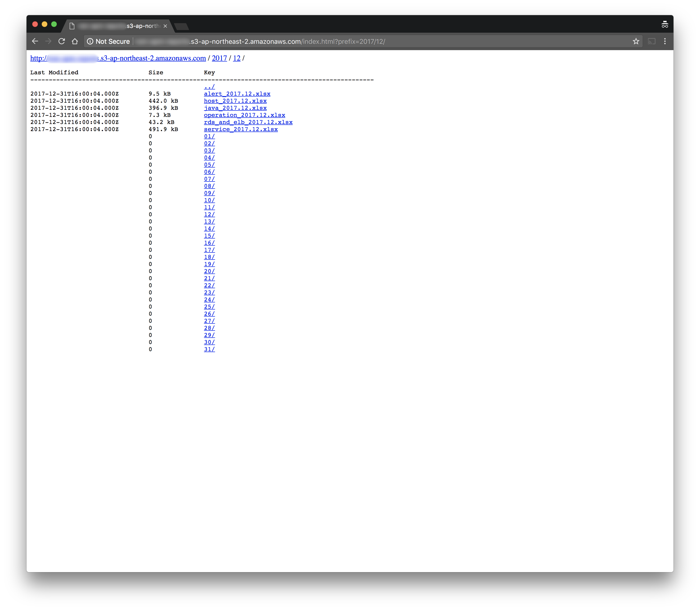Click the cast icon in toolbar

tap(651, 41)
